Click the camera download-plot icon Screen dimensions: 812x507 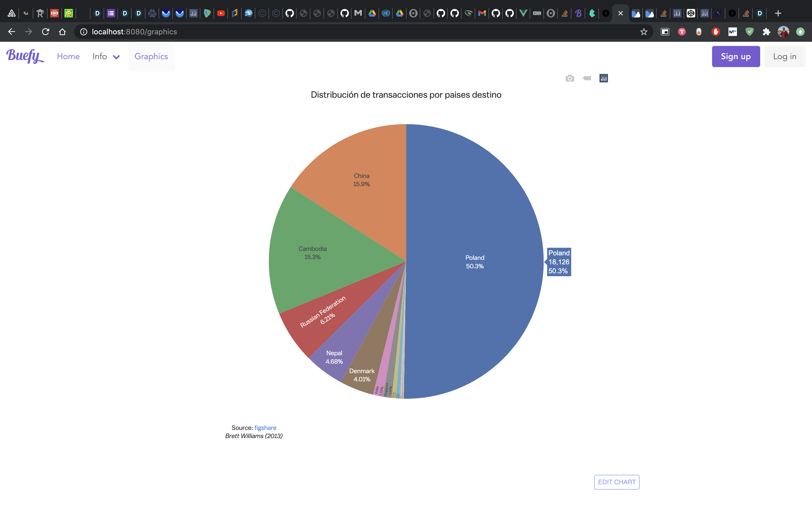(569, 78)
